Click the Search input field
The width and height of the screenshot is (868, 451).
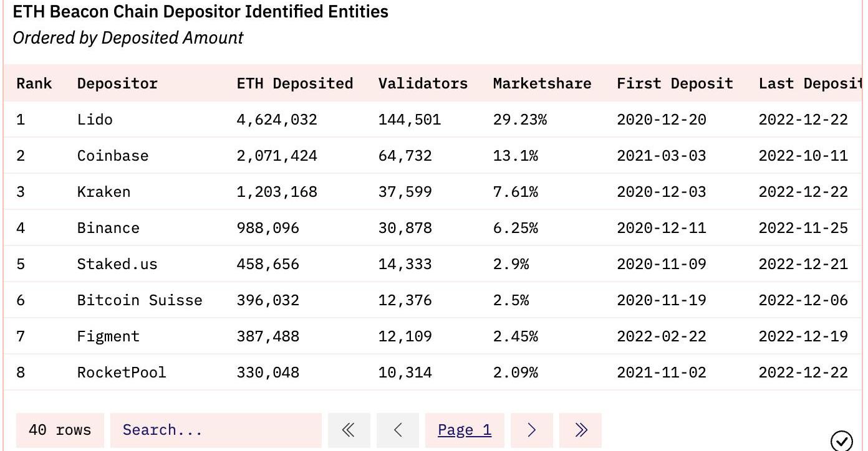tap(216, 430)
